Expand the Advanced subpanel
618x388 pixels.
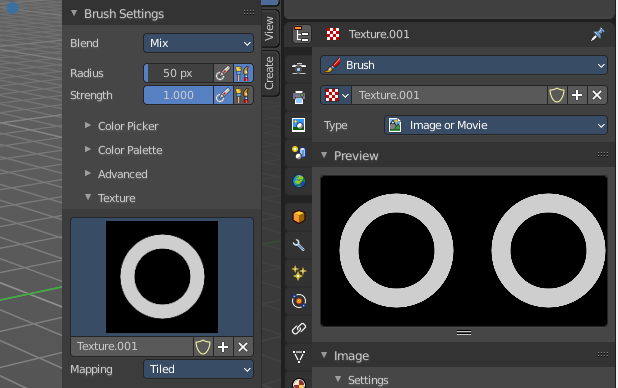[x=87, y=173]
